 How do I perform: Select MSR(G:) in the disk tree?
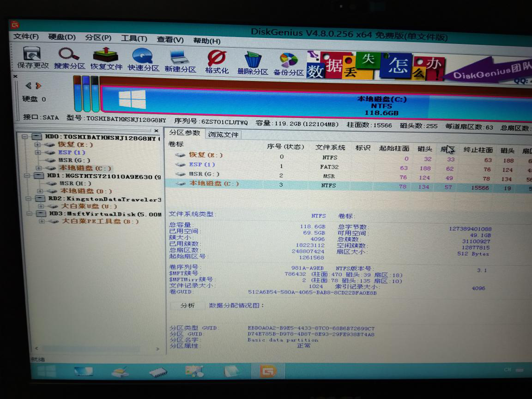[x=74, y=160]
